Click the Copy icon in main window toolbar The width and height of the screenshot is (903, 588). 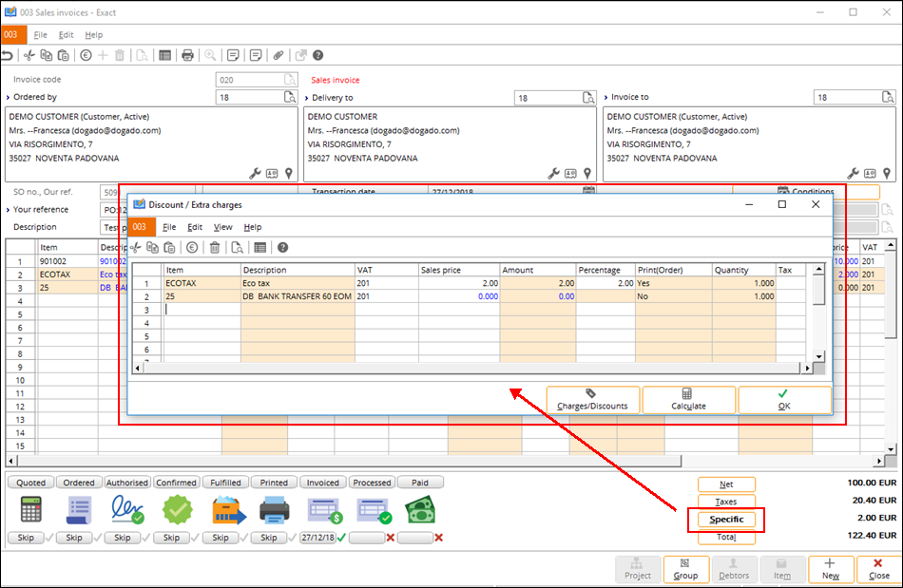[46, 55]
